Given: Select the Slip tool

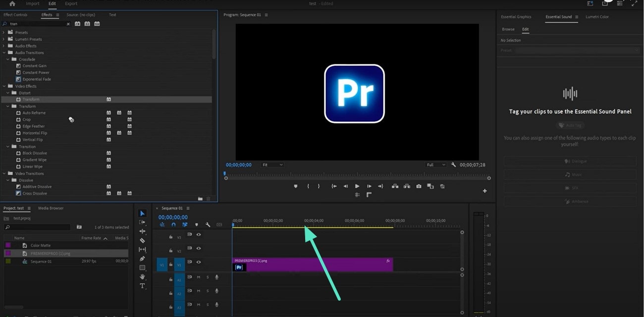Looking at the screenshot, I should pos(142,250).
